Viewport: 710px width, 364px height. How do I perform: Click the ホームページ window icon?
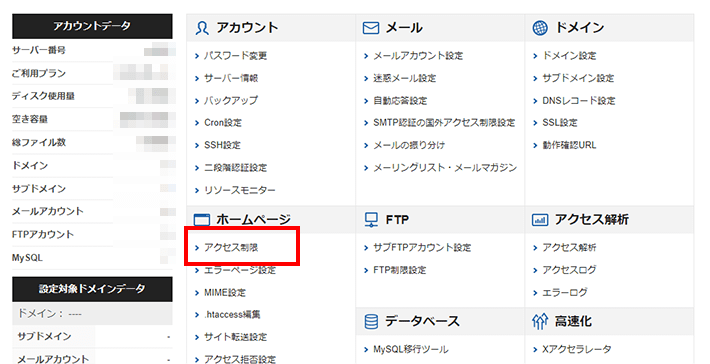coord(202,220)
